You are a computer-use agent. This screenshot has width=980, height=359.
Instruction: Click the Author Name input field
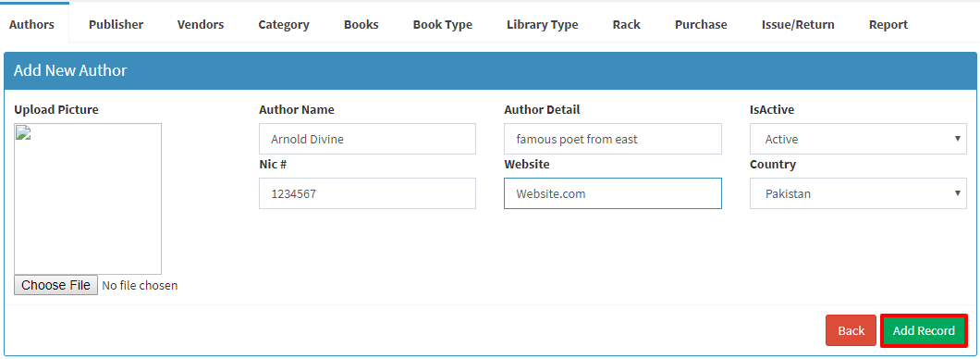tap(368, 139)
